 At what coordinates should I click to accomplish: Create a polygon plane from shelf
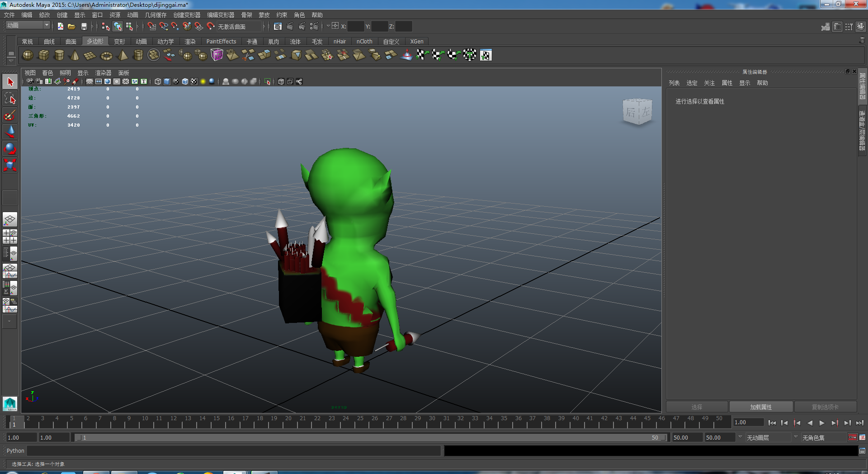[90, 55]
